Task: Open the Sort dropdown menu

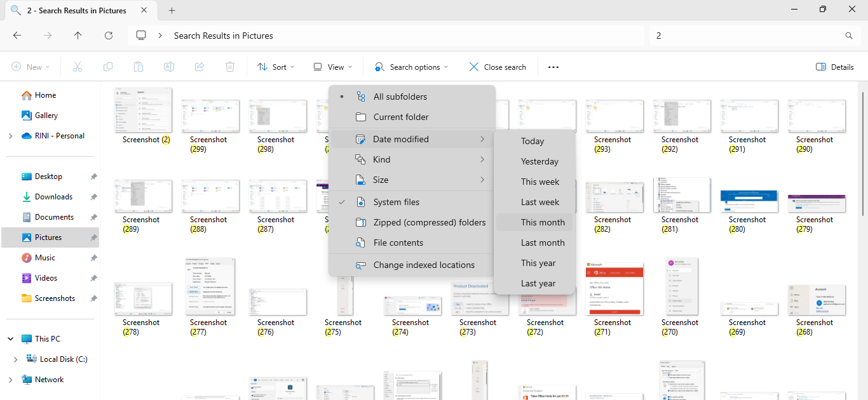Action: (x=276, y=67)
